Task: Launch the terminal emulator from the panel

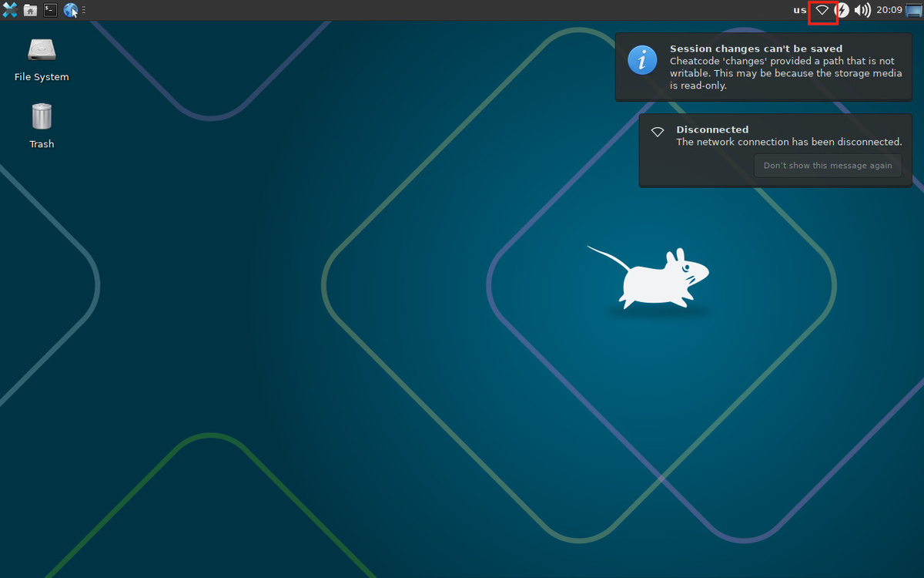Action: pyautogui.click(x=50, y=10)
